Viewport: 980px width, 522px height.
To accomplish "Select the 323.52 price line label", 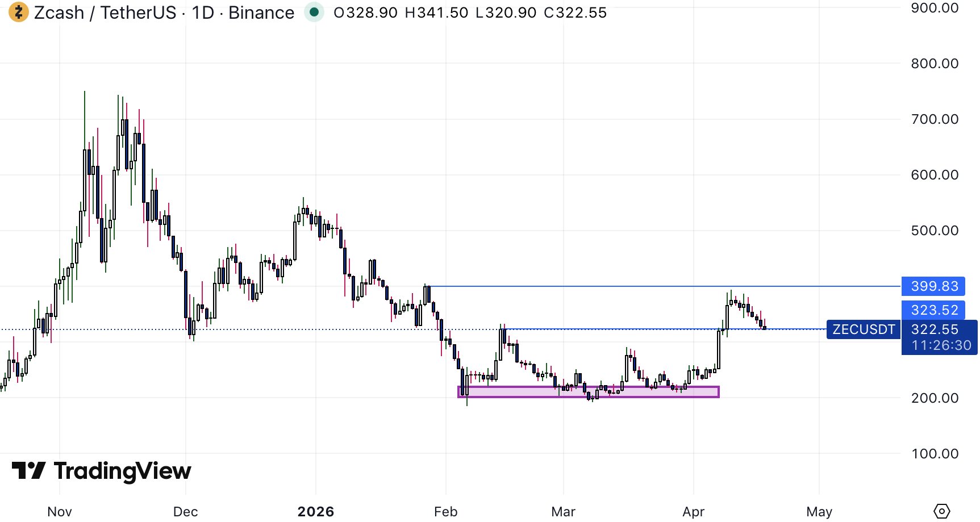I will pos(934,310).
